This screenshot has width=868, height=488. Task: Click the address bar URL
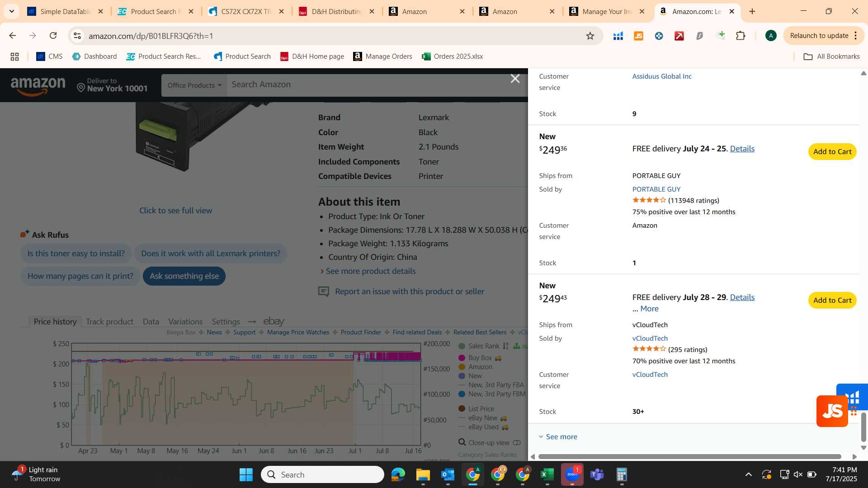pos(151,36)
